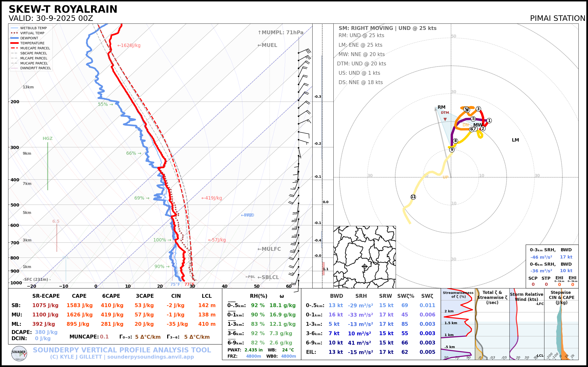Click hodograph height marker 1
This screenshot has width=588, height=367.
point(489,120)
